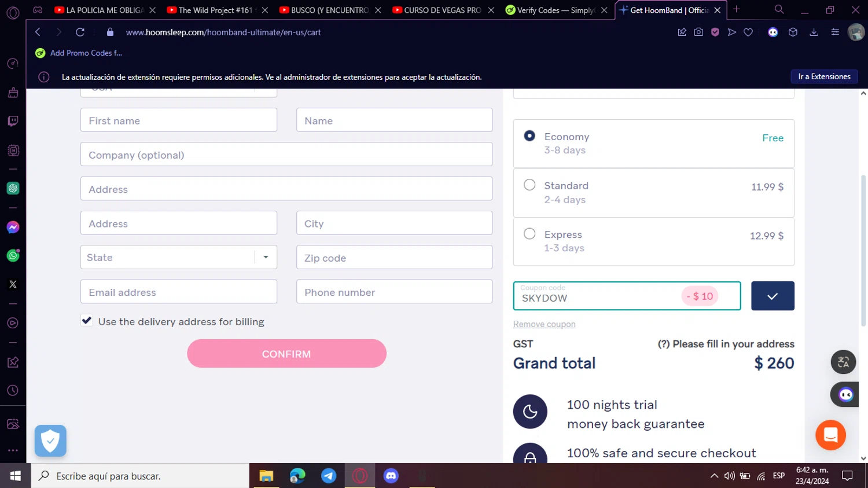This screenshot has height=488, width=868.
Task: Open Windows Start menu
Action: [x=15, y=476]
